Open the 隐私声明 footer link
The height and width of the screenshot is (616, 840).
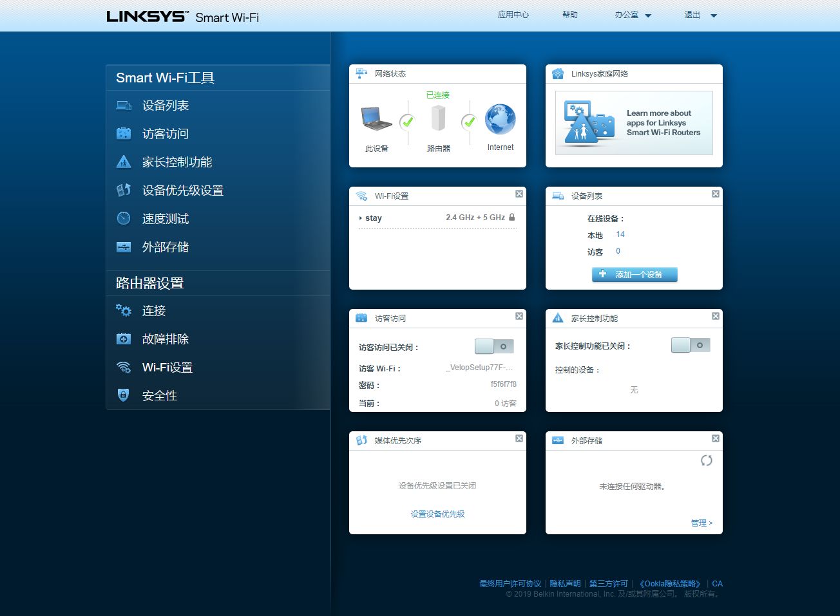click(x=565, y=584)
